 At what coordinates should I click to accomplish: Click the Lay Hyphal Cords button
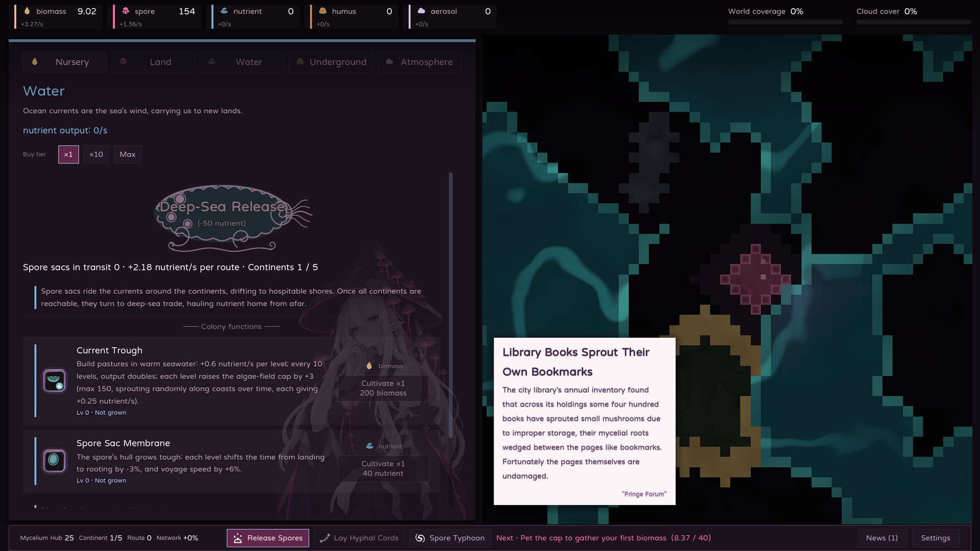tap(359, 538)
